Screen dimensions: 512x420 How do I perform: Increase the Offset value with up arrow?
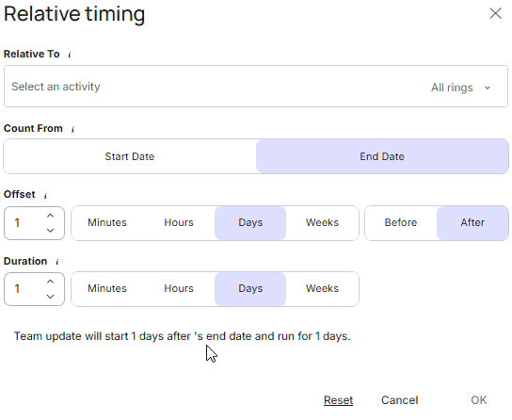(50, 216)
